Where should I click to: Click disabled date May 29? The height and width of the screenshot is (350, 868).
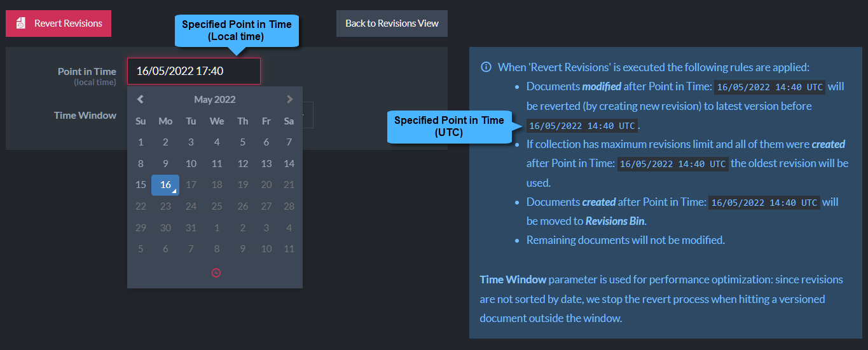[141, 227]
